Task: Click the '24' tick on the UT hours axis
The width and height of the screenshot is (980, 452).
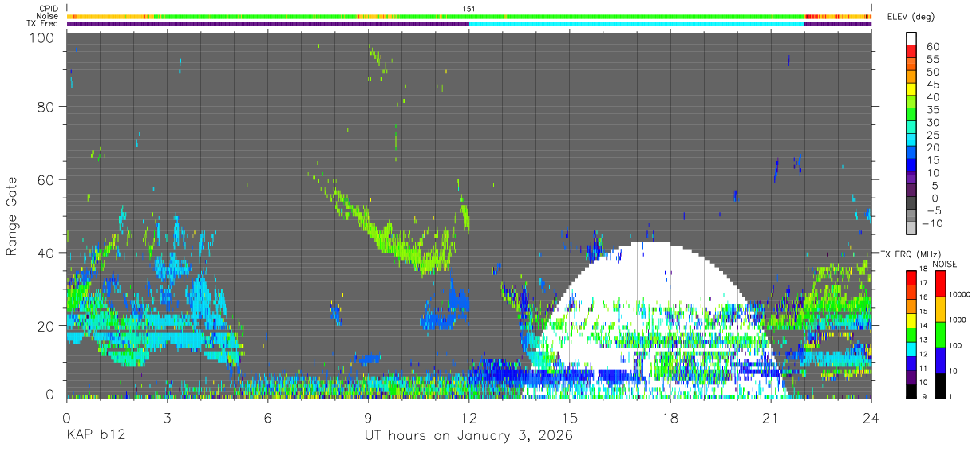Action: (871, 418)
